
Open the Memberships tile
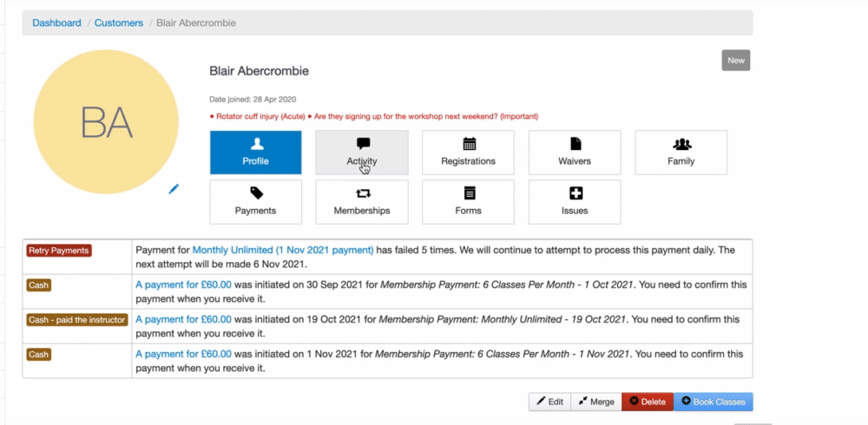coord(361,202)
